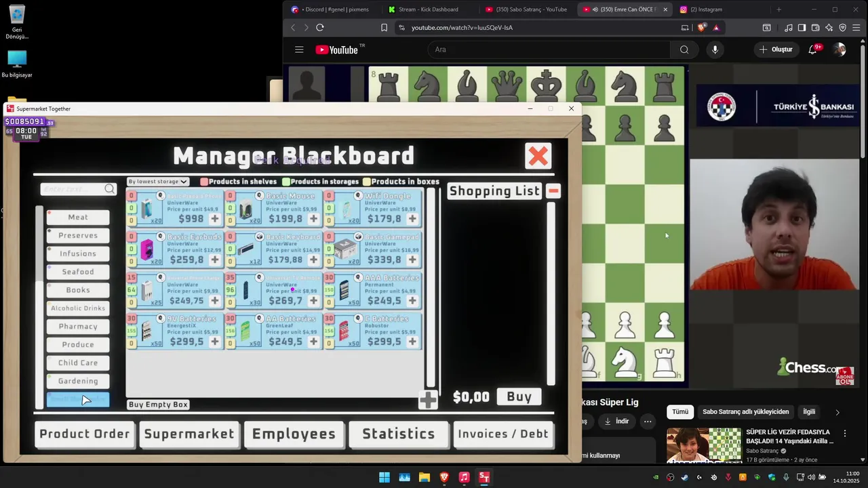The image size is (868, 488).
Task: Open Windows Start menu on taskbar
Action: click(384, 477)
